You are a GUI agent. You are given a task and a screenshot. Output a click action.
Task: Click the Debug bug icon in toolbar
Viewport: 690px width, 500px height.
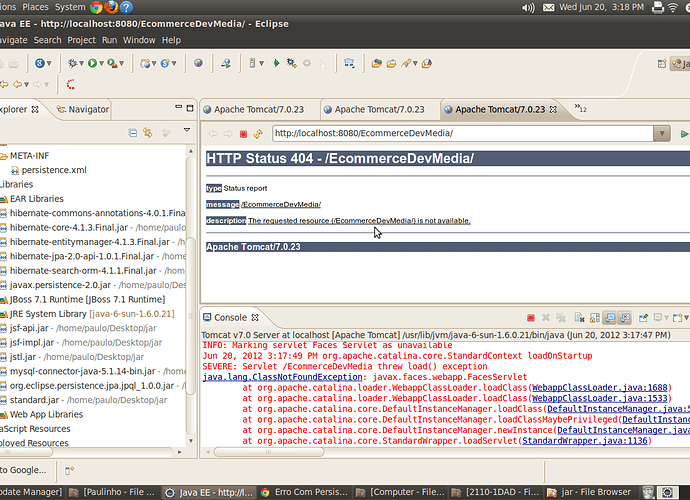click(72, 63)
